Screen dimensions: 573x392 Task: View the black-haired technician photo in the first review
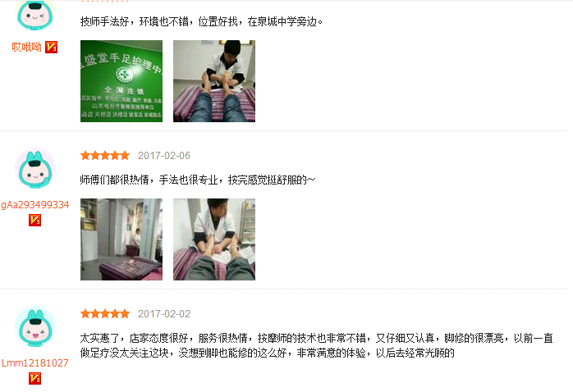[214, 81]
